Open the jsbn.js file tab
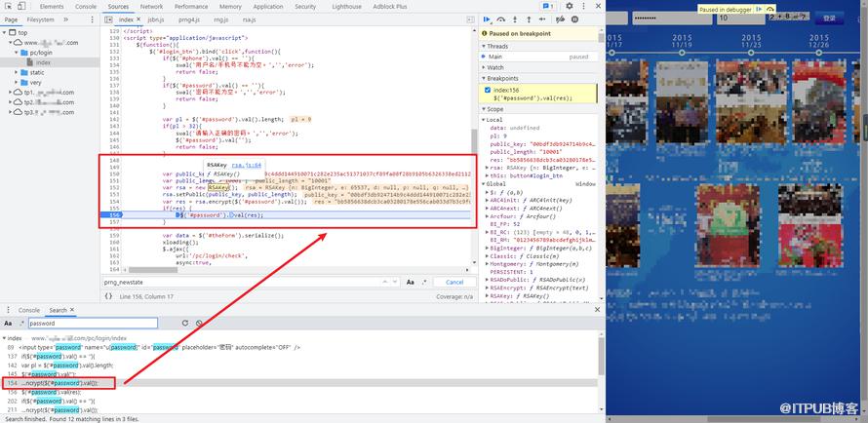The image size is (868, 423). (x=155, y=19)
